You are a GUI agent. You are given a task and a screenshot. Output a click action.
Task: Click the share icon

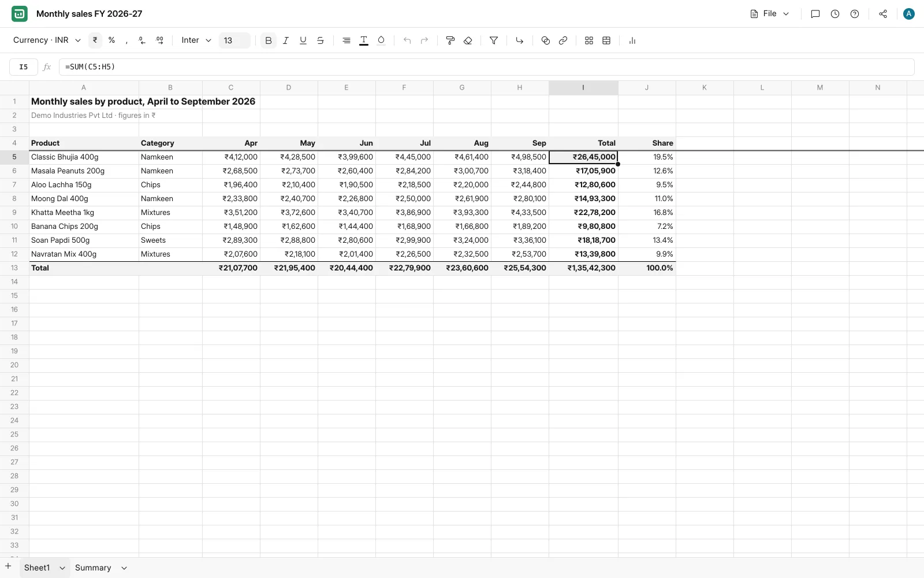(883, 14)
